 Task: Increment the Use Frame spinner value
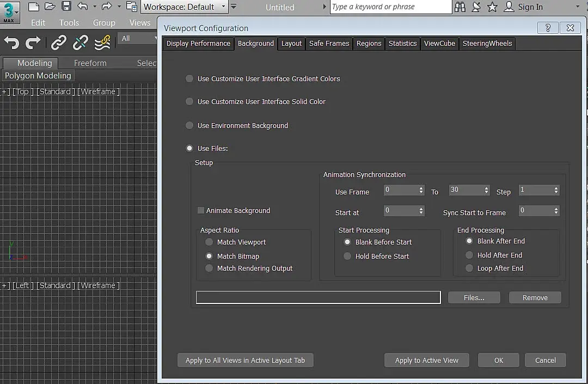click(x=421, y=188)
